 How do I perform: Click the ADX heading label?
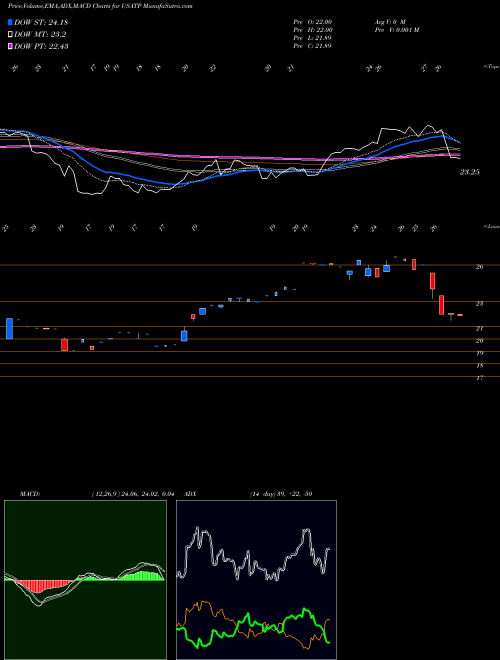point(190,494)
